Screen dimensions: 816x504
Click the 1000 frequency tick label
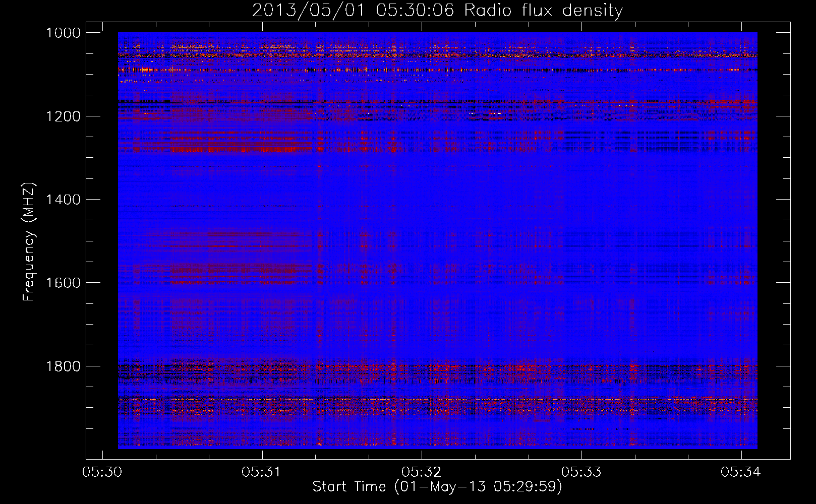coord(63,33)
